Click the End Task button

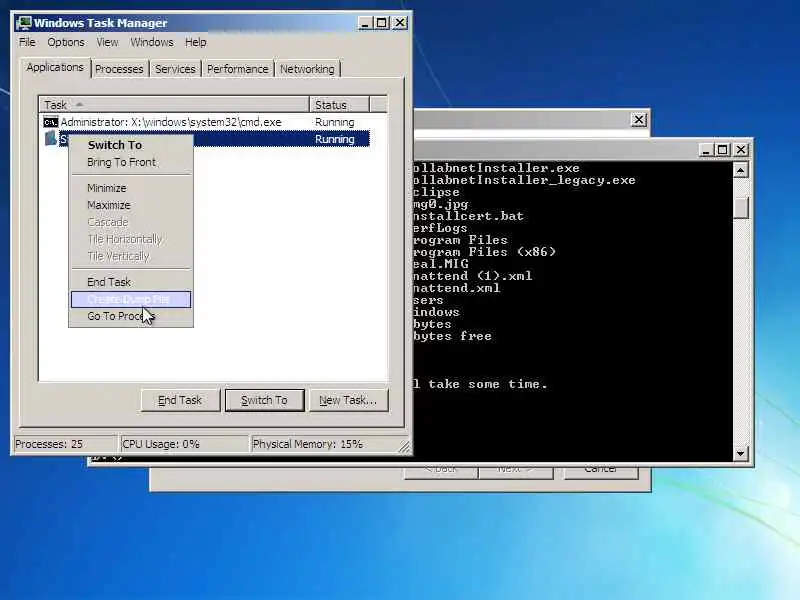(180, 401)
